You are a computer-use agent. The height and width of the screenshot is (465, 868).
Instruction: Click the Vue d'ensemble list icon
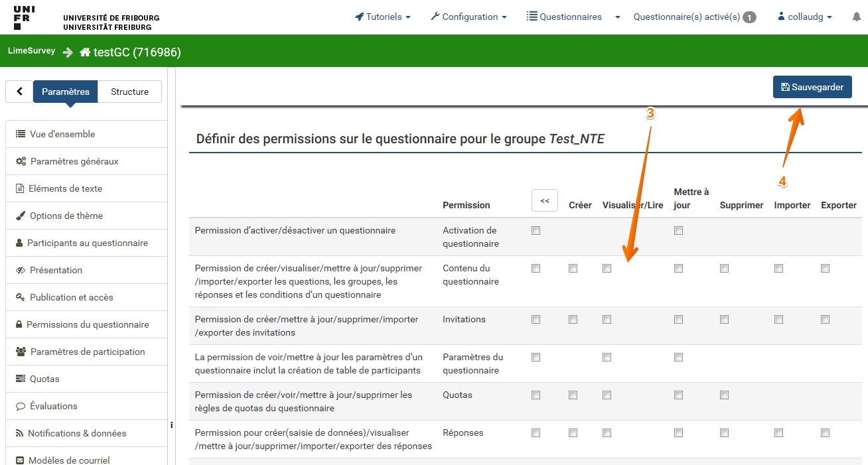pos(21,134)
